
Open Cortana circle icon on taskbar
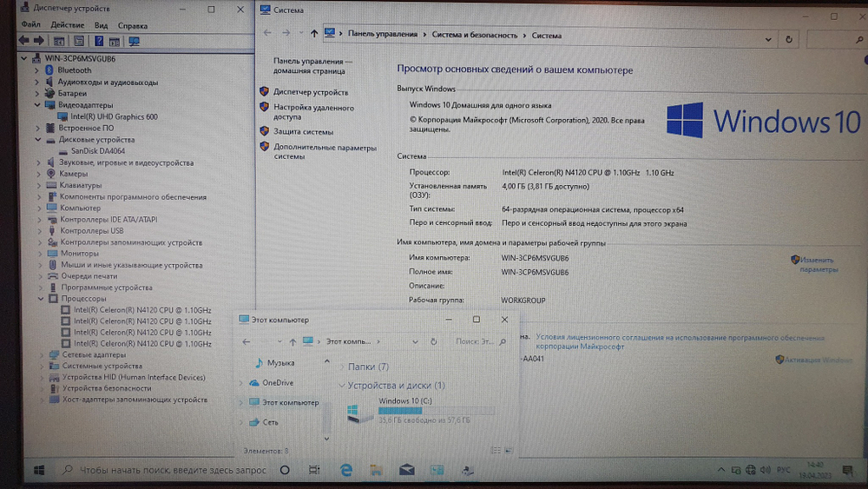click(x=285, y=470)
